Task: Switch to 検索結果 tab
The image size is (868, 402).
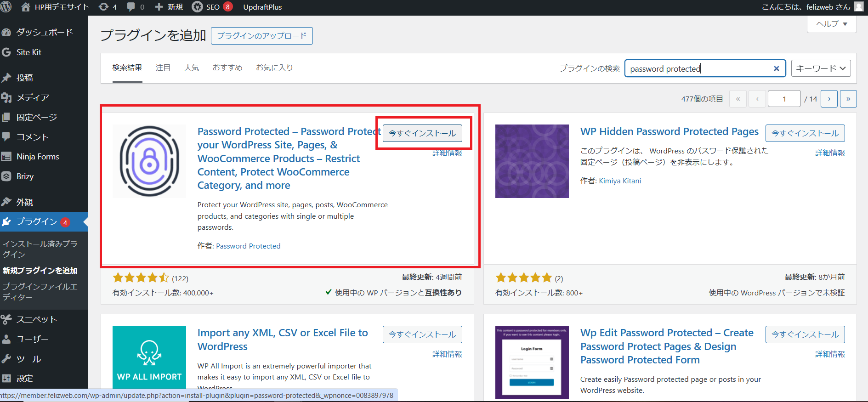Action: pos(127,68)
